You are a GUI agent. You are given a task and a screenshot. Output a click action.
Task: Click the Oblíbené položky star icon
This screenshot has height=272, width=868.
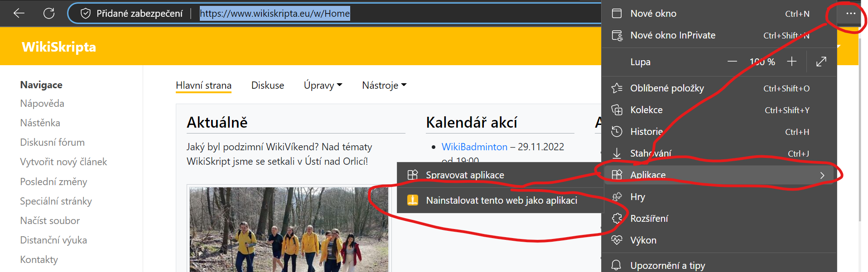[617, 88]
